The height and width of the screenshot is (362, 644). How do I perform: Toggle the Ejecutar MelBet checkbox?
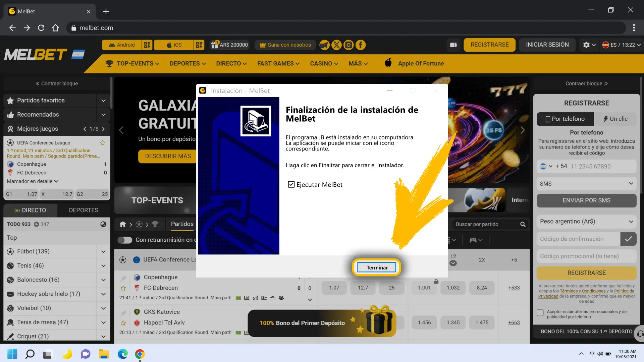click(291, 184)
